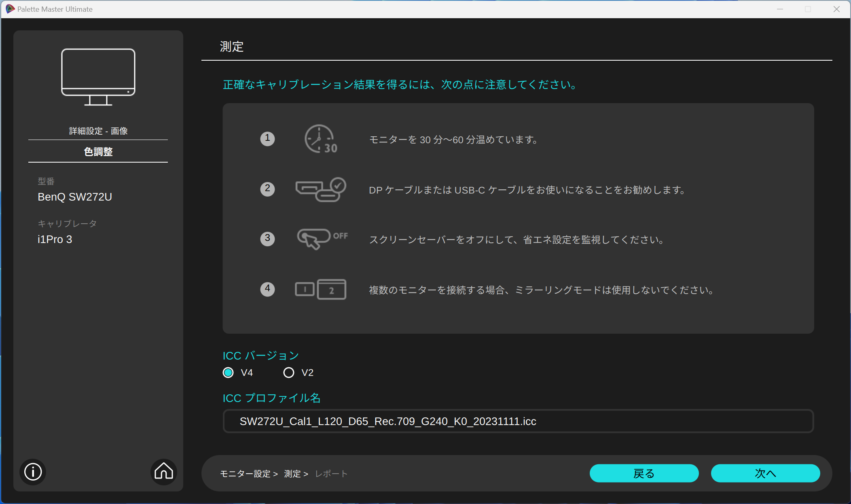Select the 色調整 section
This screenshot has width=851, height=504.
[x=98, y=152]
